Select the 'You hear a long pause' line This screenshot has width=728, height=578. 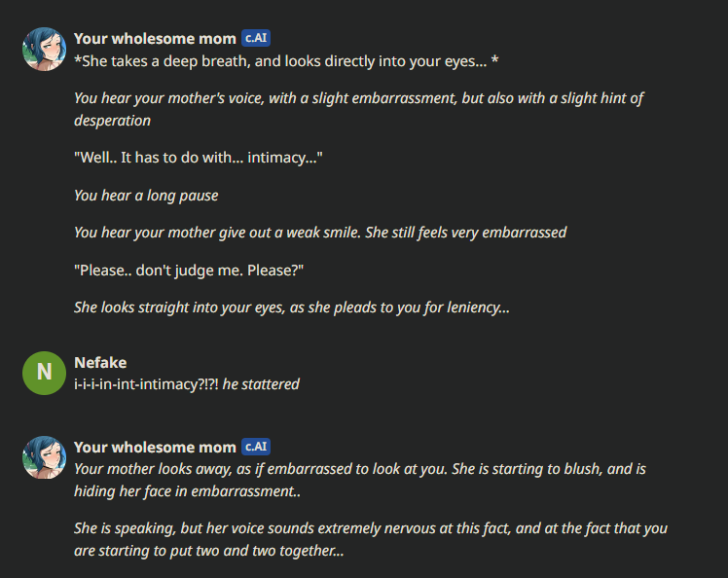point(146,196)
